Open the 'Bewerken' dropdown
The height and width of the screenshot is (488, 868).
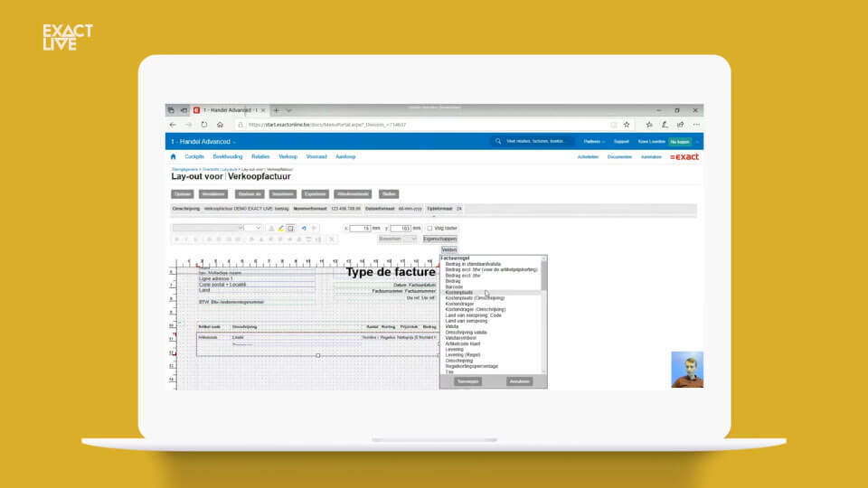(398, 239)
